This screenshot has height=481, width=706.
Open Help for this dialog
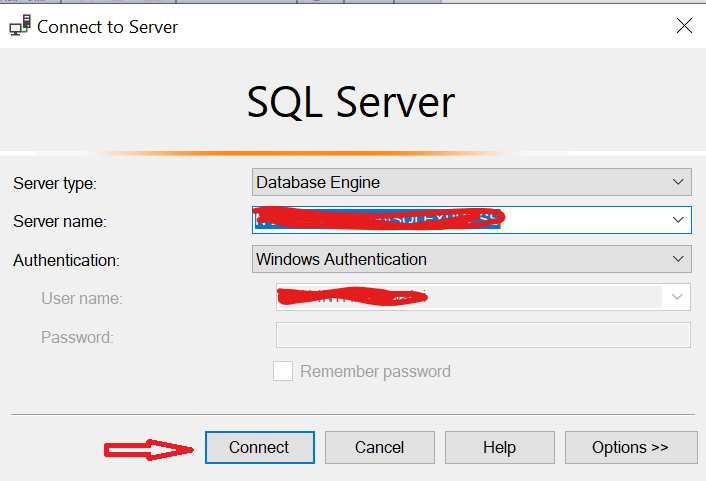(499, 447)
